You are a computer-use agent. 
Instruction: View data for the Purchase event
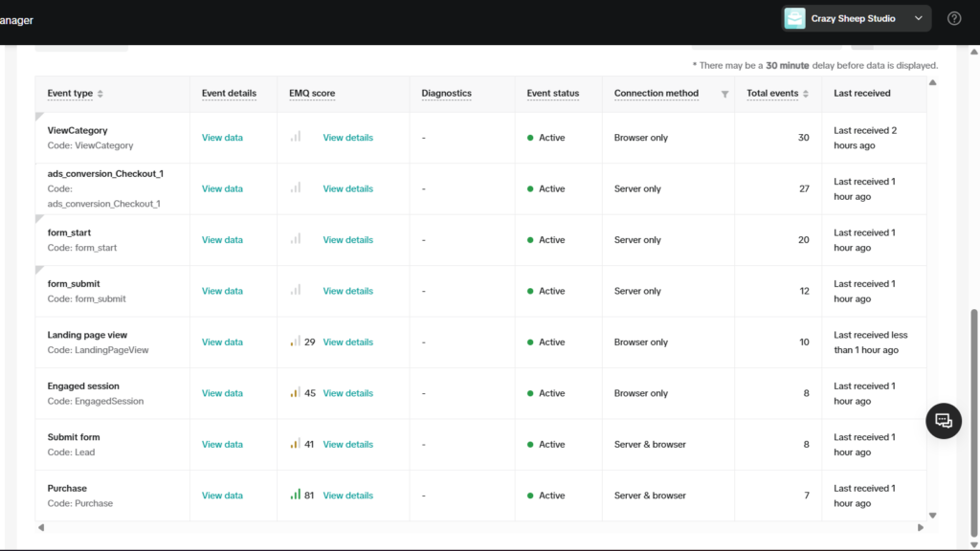point(222,496)
